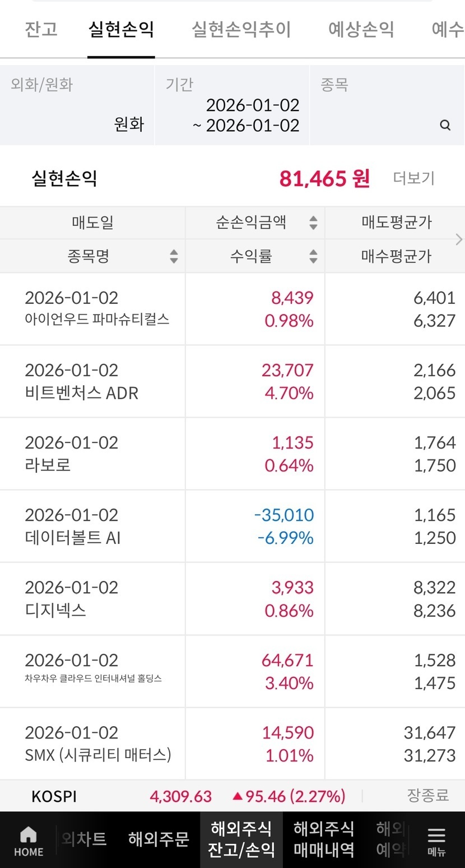Tap the HOME icon in bottom bar
Viewport: 465px width, 868px height.
click(x=29, y=841)
